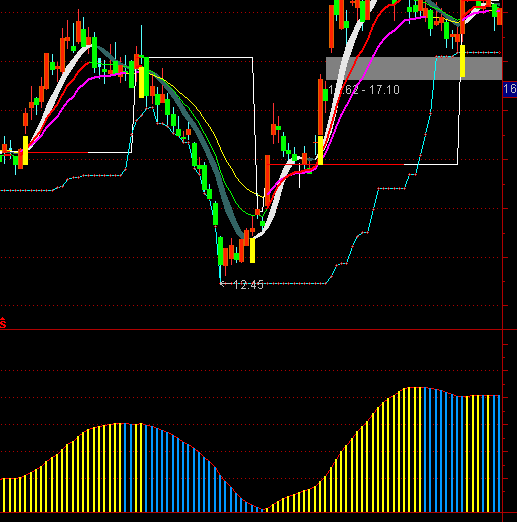
Task: Click the red S signal marker
Action: point(3,323)
